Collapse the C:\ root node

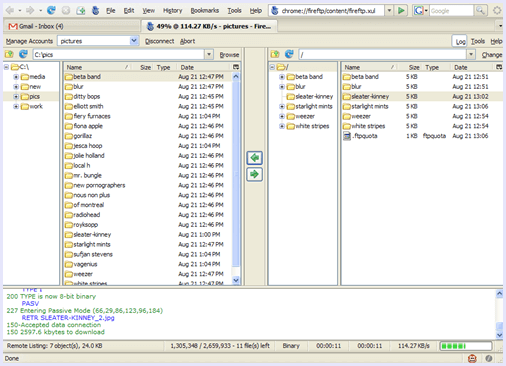(6, 67)
